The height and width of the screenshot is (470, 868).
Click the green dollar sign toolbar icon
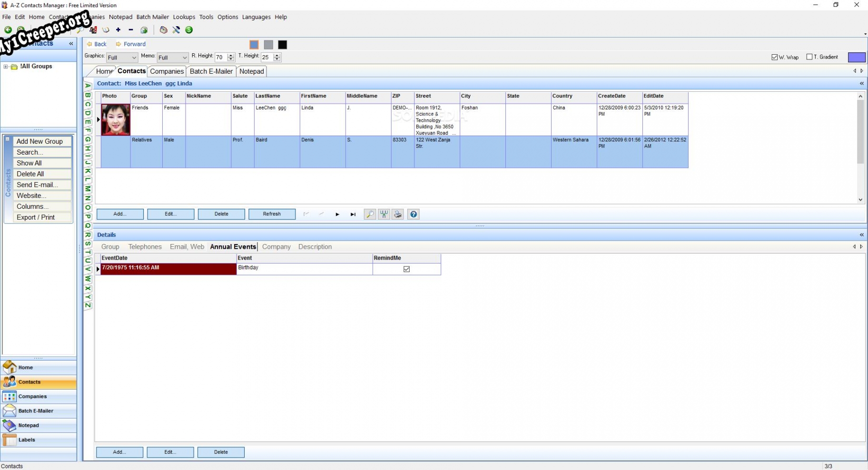tap(189, 30)
